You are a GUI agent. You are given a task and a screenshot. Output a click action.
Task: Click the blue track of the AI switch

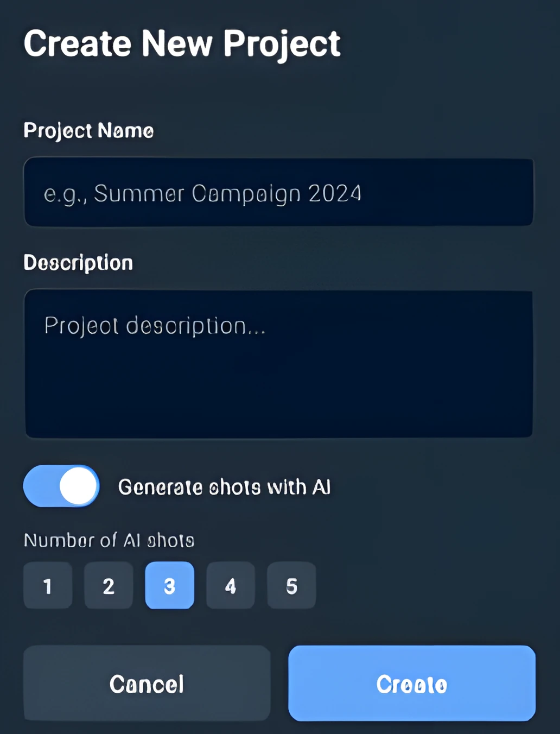click(40, 486)
